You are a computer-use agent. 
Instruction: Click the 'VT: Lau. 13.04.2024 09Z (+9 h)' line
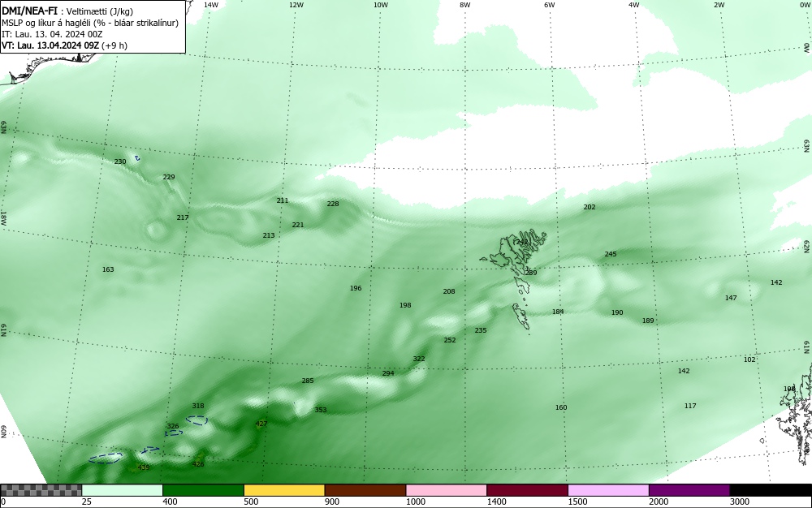[x=64, y=45]
